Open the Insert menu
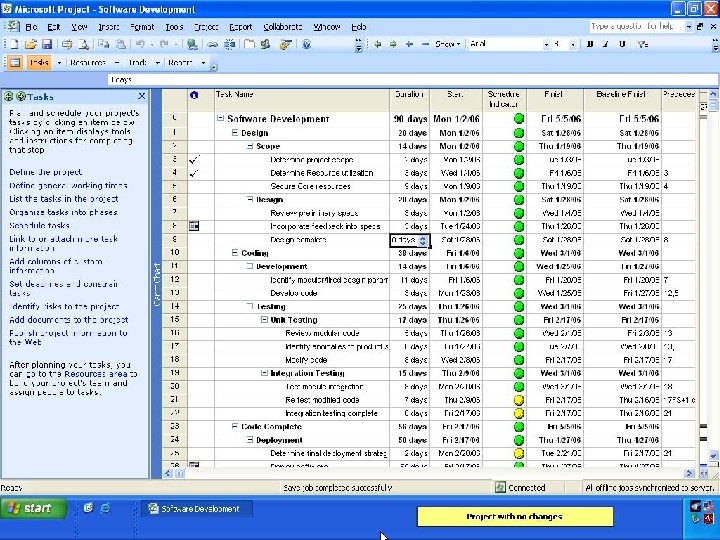Image resolution: width=720 pixels, height=540 pixels. 109,27
